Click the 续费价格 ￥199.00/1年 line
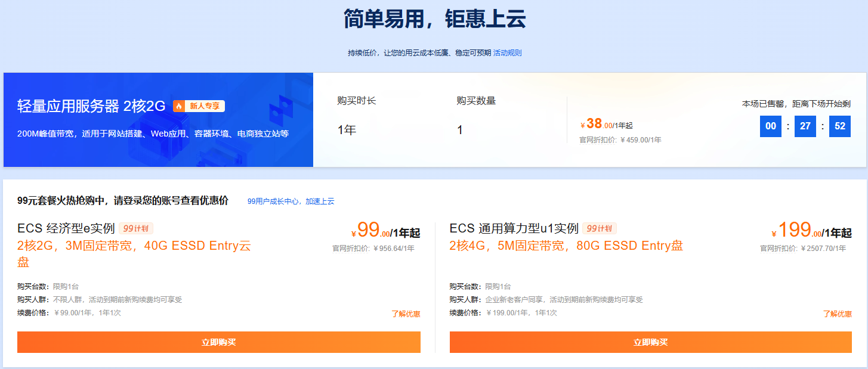 [503, 313]
